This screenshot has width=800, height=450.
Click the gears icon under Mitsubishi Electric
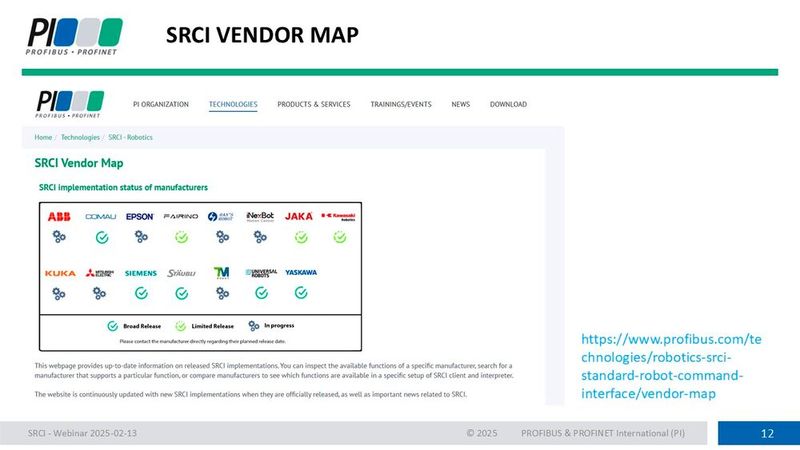click(x=99, y=293)
